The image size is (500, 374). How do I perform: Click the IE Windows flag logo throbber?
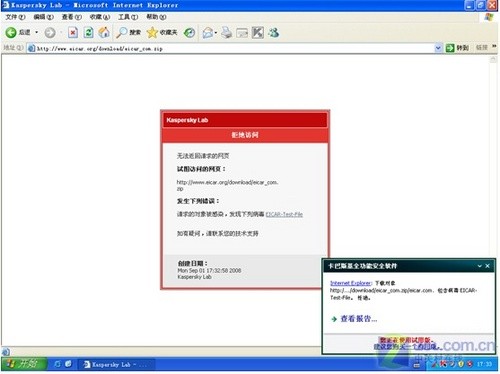(x=489, y=17)
